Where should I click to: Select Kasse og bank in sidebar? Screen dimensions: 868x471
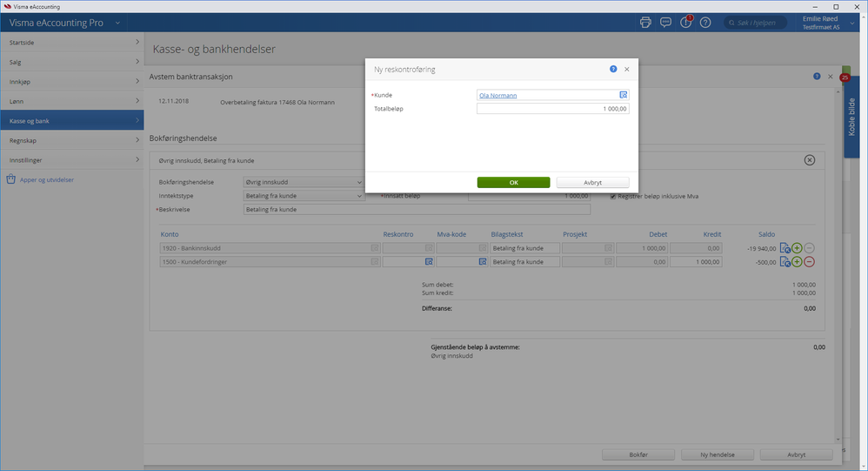point(72,120)
